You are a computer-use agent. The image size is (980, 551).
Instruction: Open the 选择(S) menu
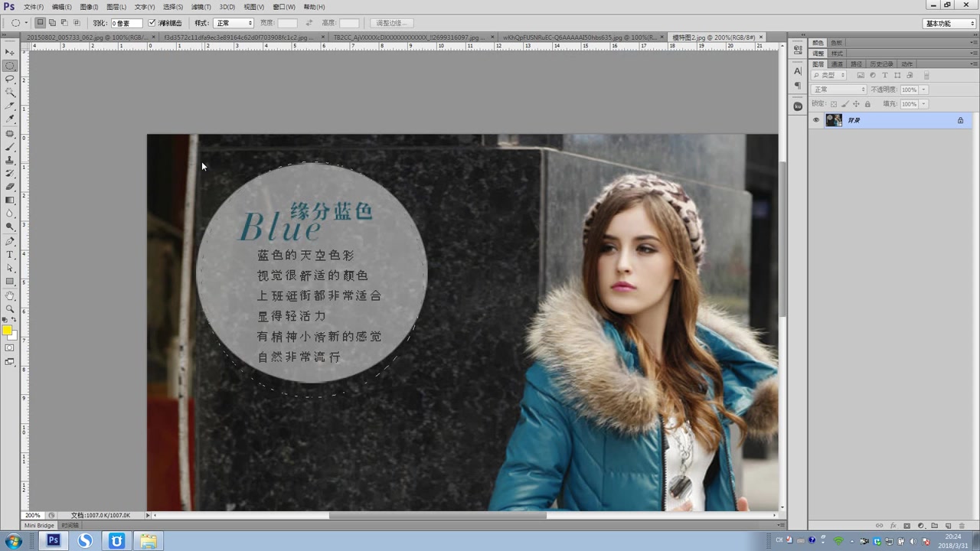pos(173,7)
